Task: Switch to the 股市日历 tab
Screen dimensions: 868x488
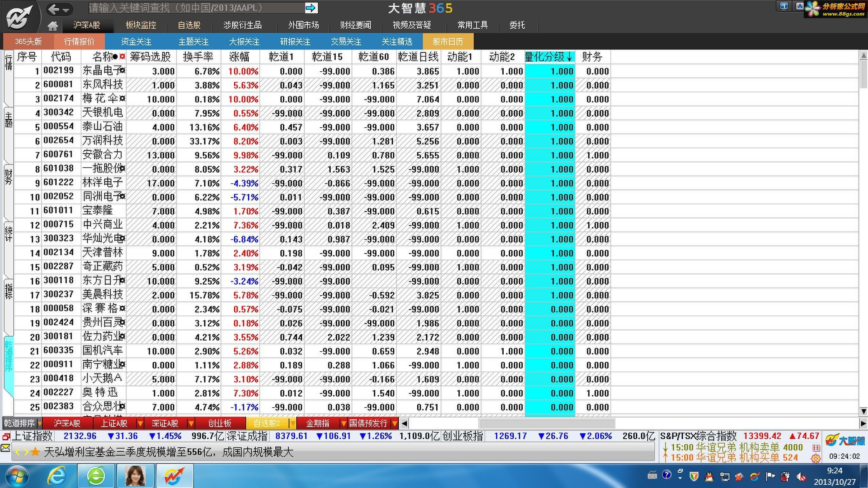Action: (x=448, y=41)
